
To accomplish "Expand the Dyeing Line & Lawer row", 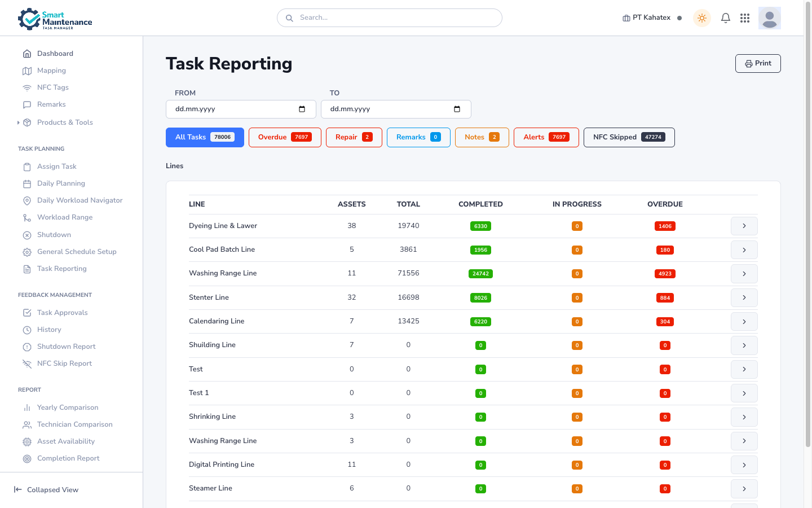I will 744,226.
